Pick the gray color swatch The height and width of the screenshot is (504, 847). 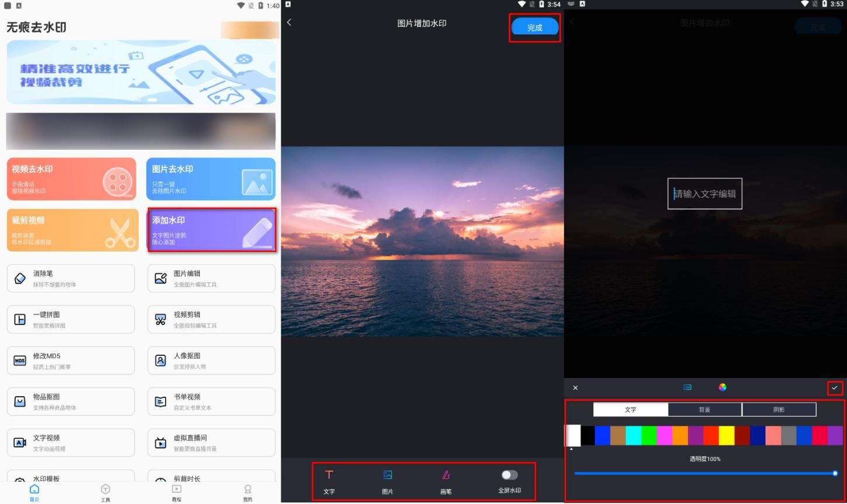click(789, 436)
